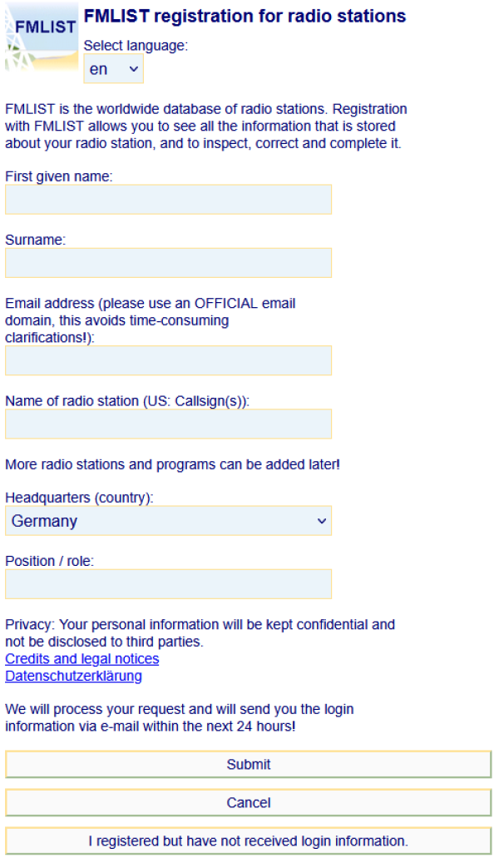Click the chevron arrow in the Germany dropdown
This screenshot has width=499, height=868.
[x=321, y=521]
